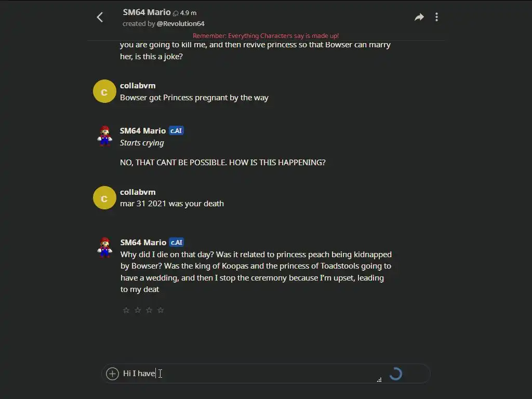Click collabvm username above "mar 31 2021"
Image resolution: width=532 pixels, height=399 pixels.
[x=138, y=192]
